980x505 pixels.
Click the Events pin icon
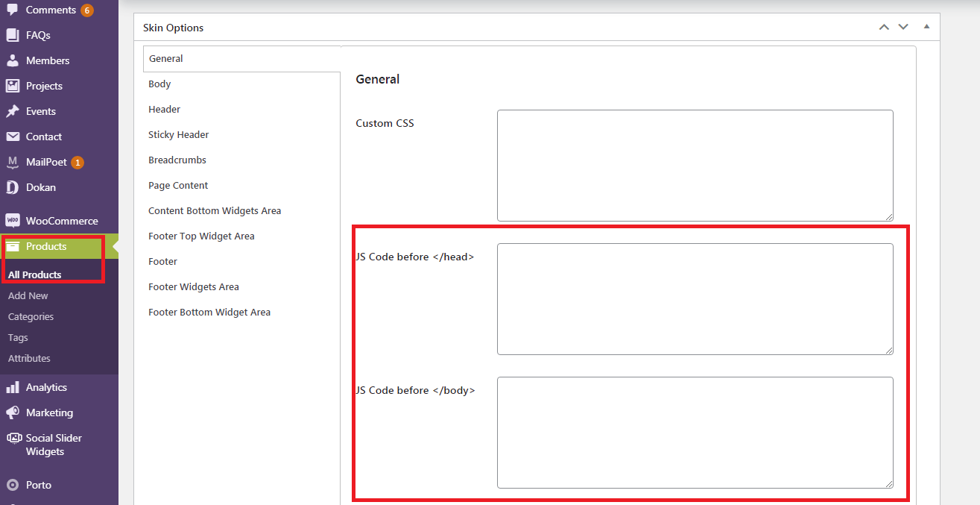pos(13,111)
